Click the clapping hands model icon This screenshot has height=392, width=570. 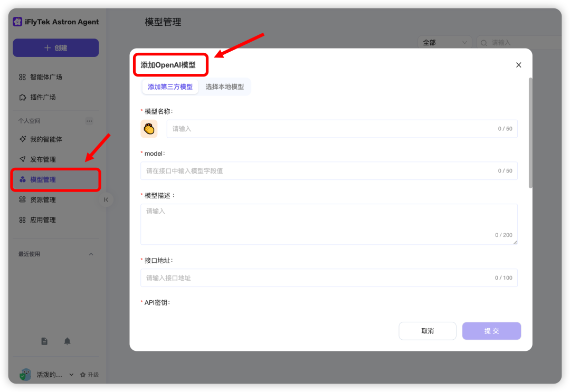[x=149, y=129]
